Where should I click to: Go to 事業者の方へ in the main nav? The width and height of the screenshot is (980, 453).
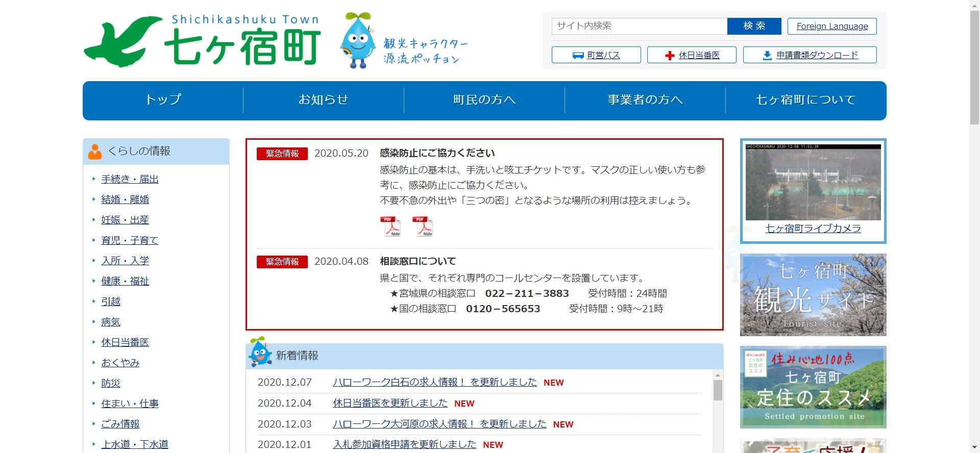645,100
